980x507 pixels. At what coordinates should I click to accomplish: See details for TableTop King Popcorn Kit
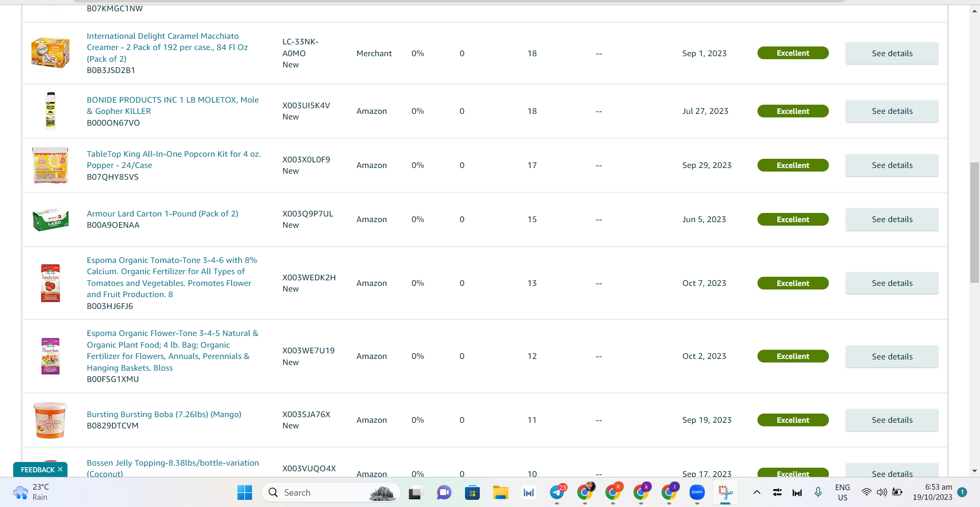point(892,165)
